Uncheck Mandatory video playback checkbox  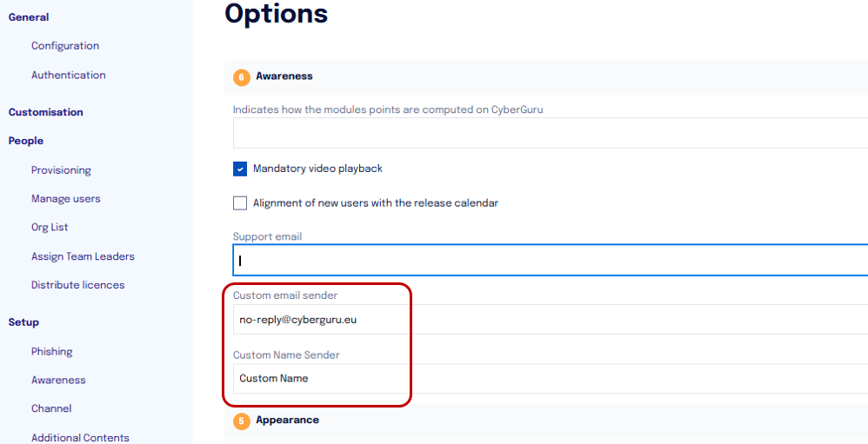pyautogui.click(x=240, y=169)
